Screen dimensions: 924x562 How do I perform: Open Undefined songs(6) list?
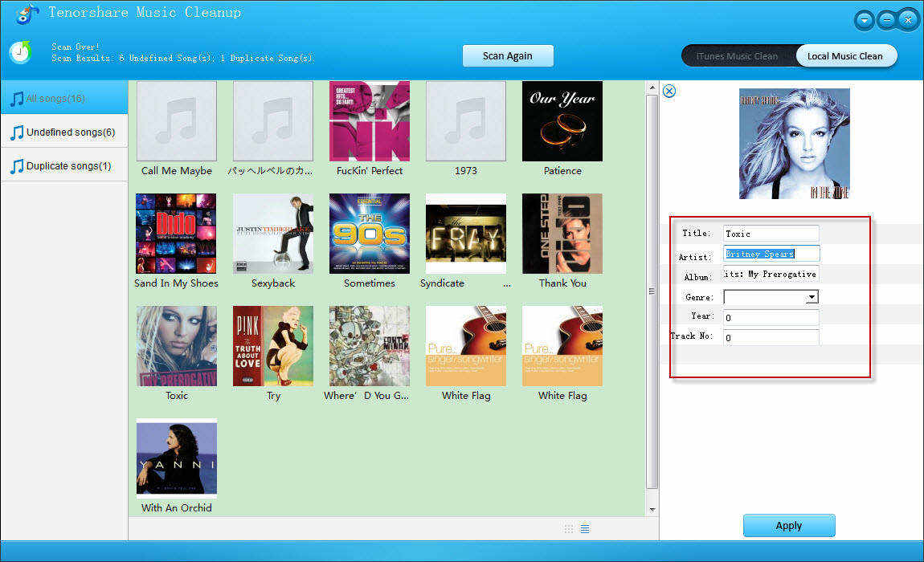click(x=64, y=132)
